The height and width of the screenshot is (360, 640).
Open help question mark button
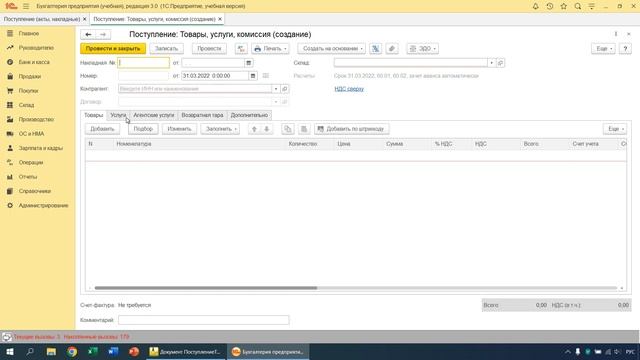[x=625, y=49]
